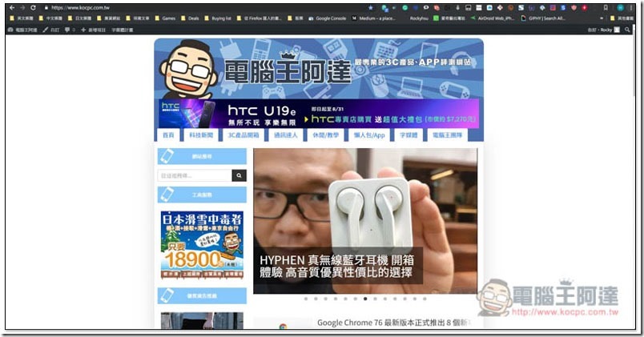Click the eye-shaped extension icon
This screenshot has height=337, width=644.
point(426,8)
